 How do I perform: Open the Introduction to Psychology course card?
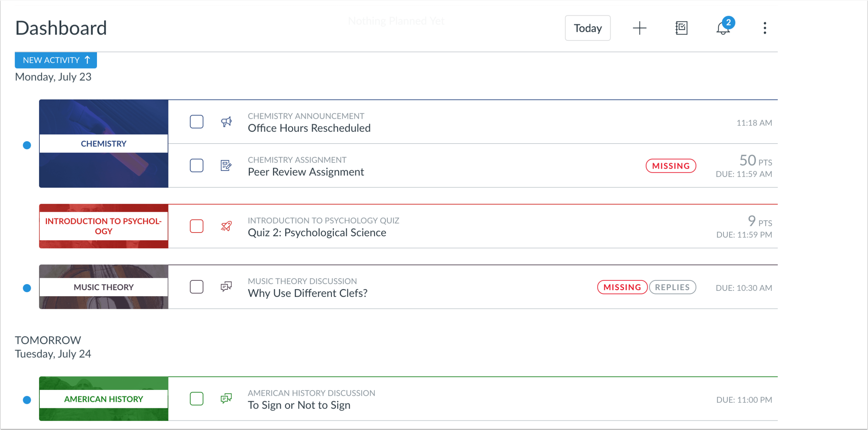[104, 226]
